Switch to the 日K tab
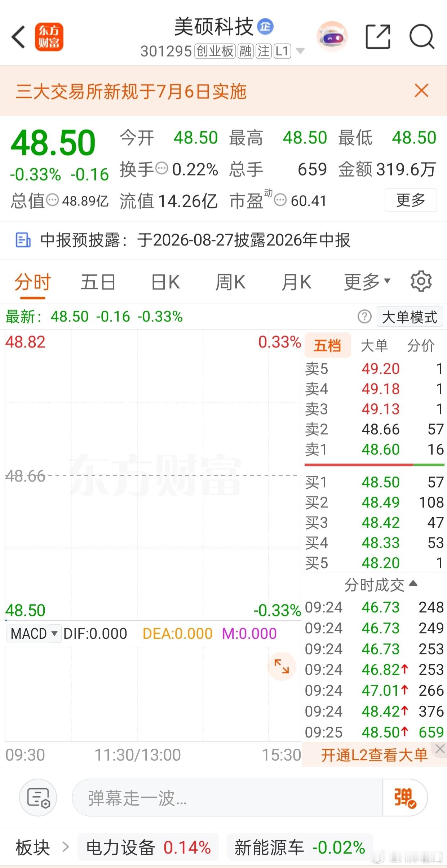 (x=166, y=282)
